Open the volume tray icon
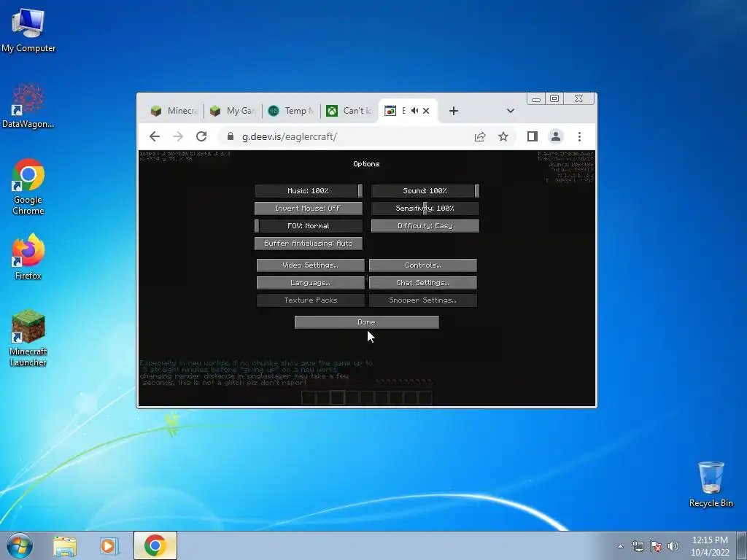 673,546
